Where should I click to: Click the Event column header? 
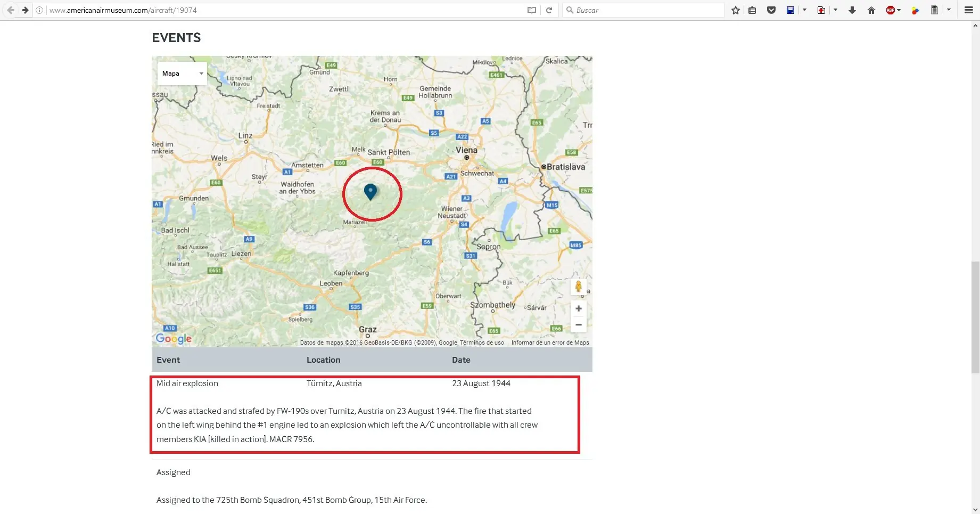click(x=168, y=360)
